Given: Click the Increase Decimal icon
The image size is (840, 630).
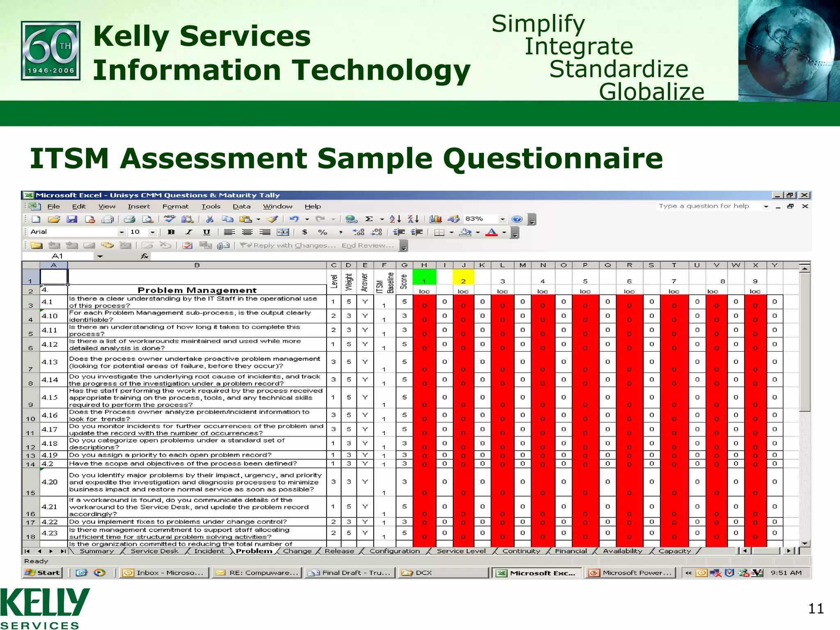Looking at the screenshot, I should (358, 233).
